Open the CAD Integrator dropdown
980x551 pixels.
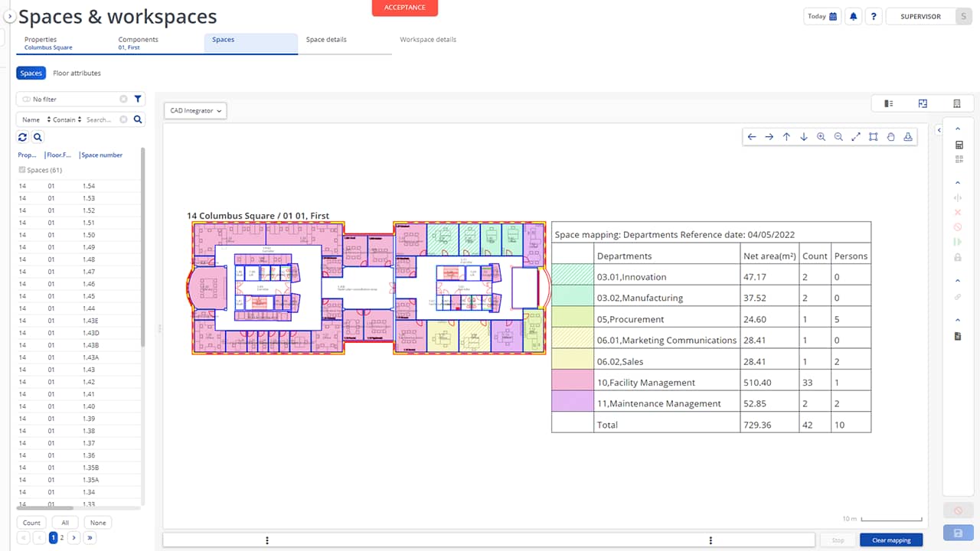[x=193, y=110]
